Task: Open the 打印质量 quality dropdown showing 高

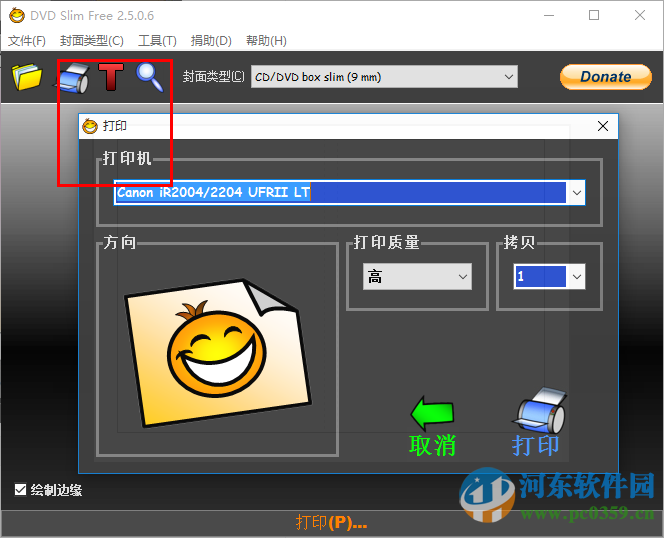Action: coord(417,277)
